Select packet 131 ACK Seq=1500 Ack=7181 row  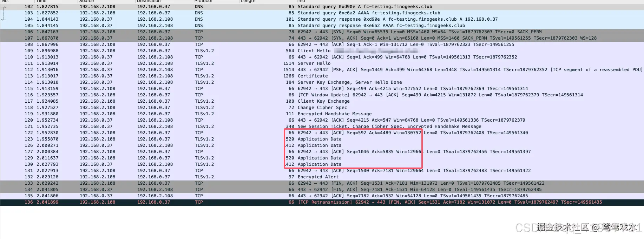click(x=322, y=171)
